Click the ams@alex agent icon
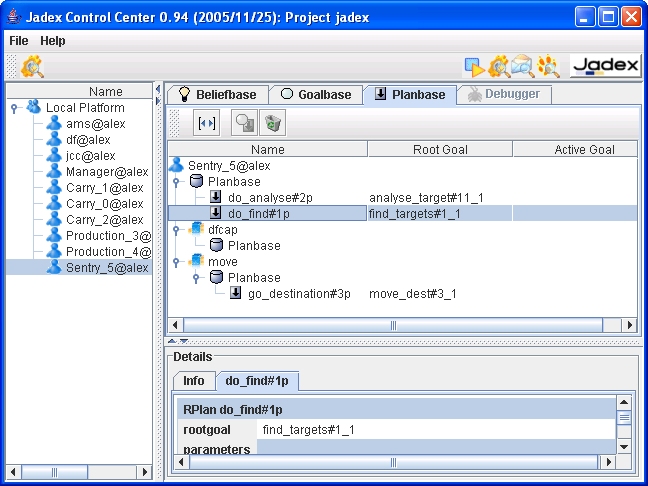 click(x=54, y=124)
